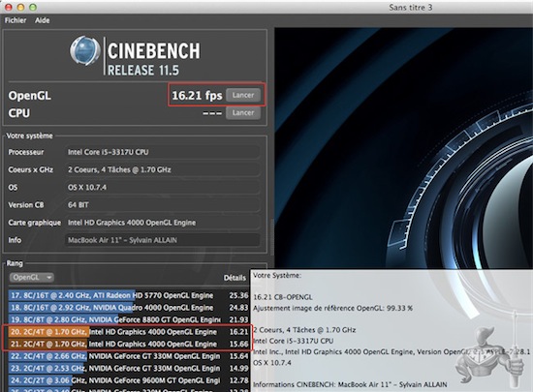533x392 pixels.
Task: Select the Carte graphique Intel HD Graphics field
Action: click(162, 223)
